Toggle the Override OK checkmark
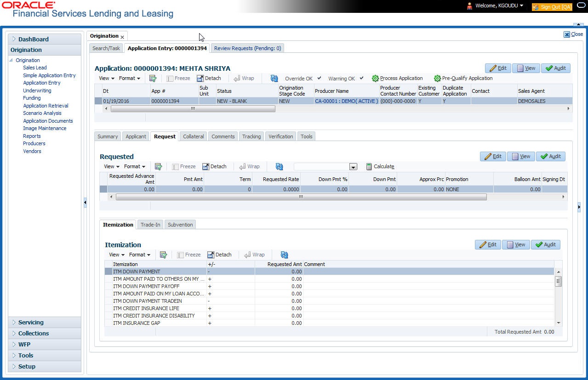The image size is (588, 380). coord(320,78)
